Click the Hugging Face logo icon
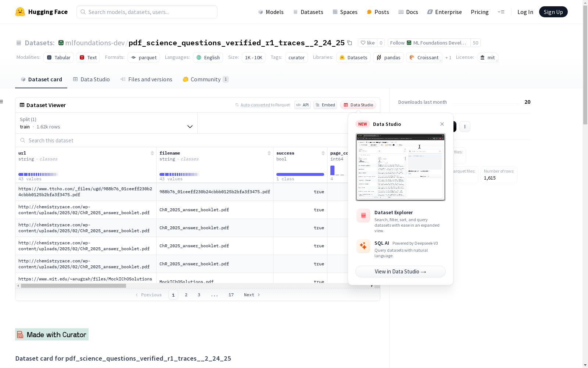 [x=20, y=12]
